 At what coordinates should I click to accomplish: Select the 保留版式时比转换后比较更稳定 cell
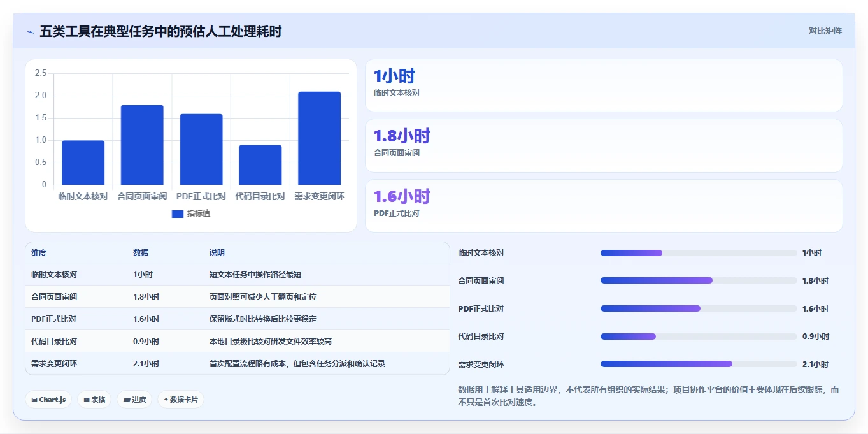click(x=326, y=319)
